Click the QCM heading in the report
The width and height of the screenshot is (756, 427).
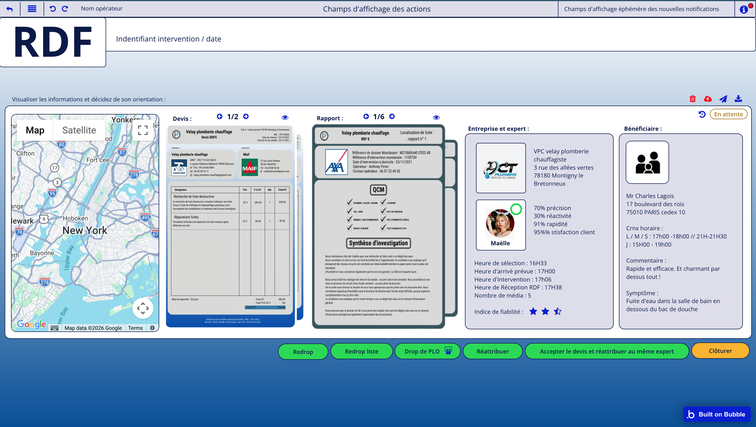click(378, 189)
